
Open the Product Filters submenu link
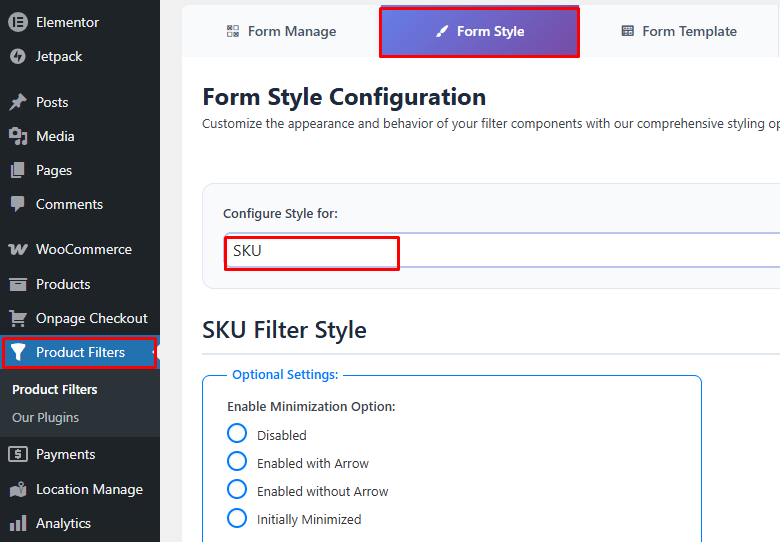[x=55, y=389]
